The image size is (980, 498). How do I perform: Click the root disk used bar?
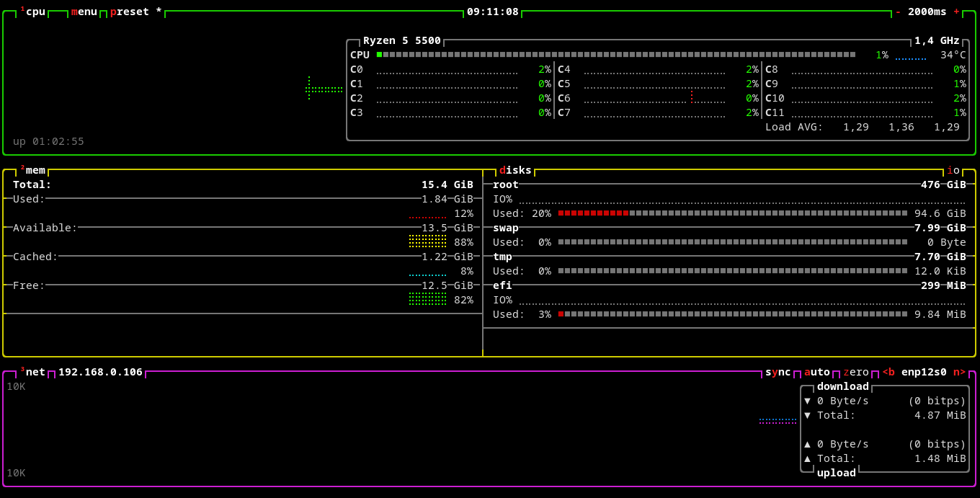(x=732, y=213)
